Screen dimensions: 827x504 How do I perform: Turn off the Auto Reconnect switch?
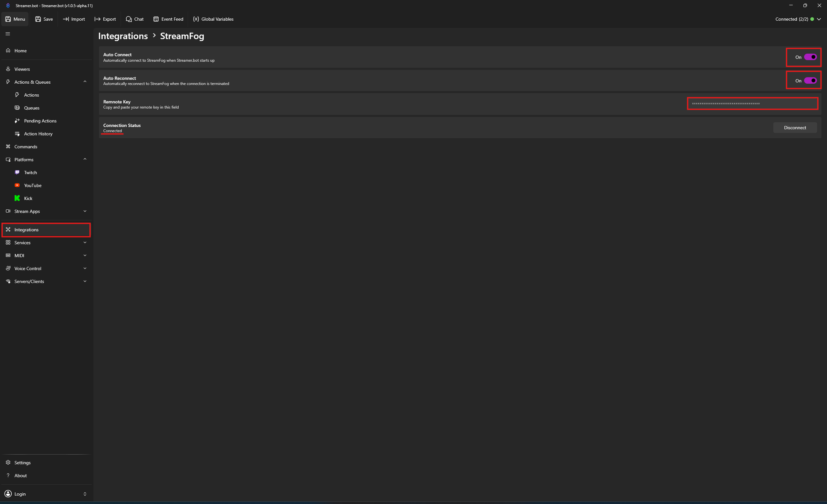pos(810,80)
